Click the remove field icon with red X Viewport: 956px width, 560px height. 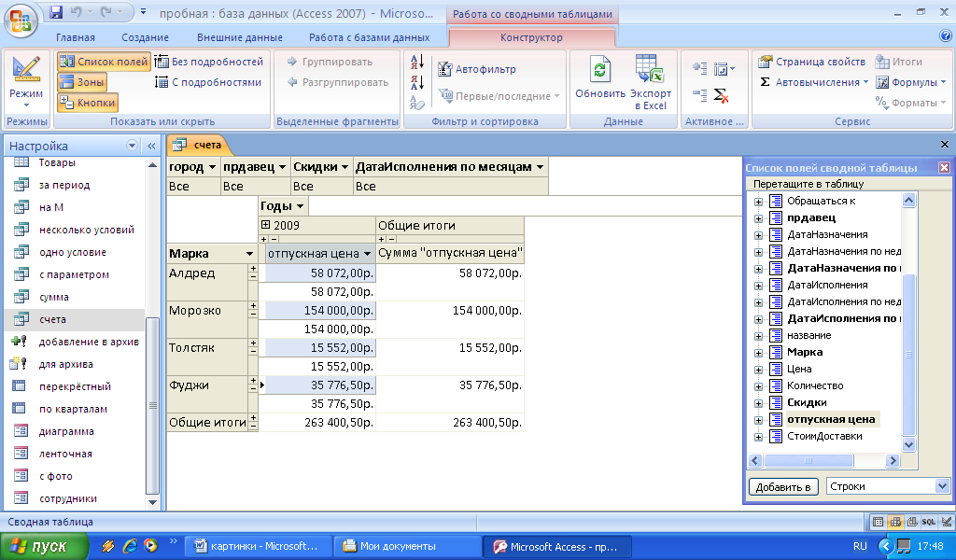722,96
